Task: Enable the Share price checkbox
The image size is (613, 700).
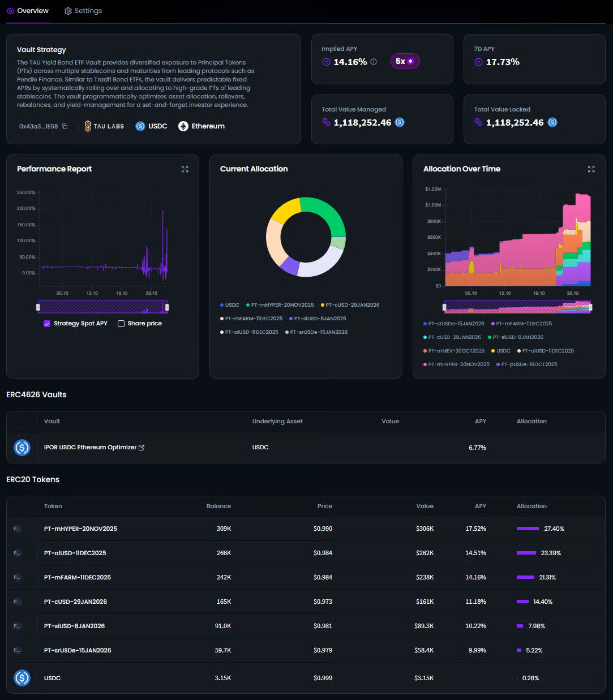Action: click(121, 324)
